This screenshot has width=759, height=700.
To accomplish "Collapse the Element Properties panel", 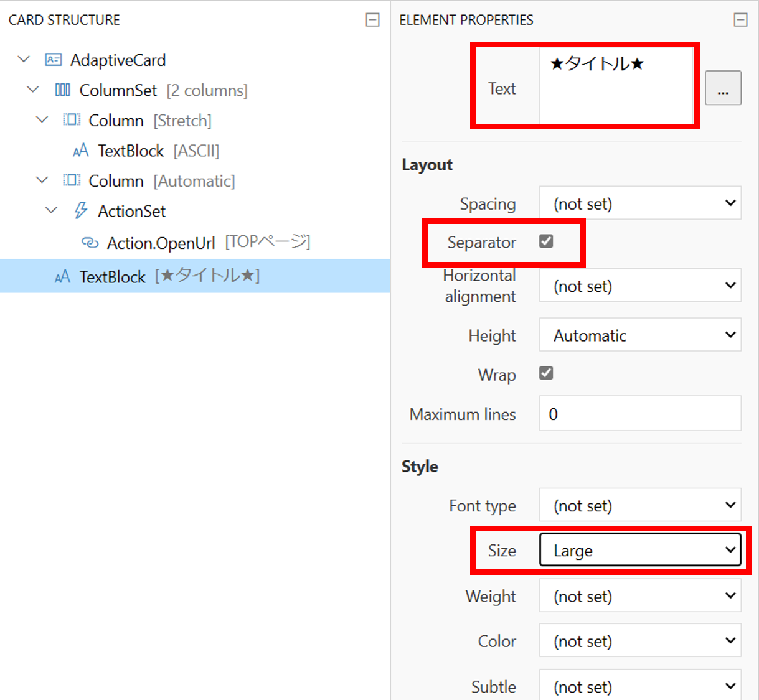I will pos(740,20).
